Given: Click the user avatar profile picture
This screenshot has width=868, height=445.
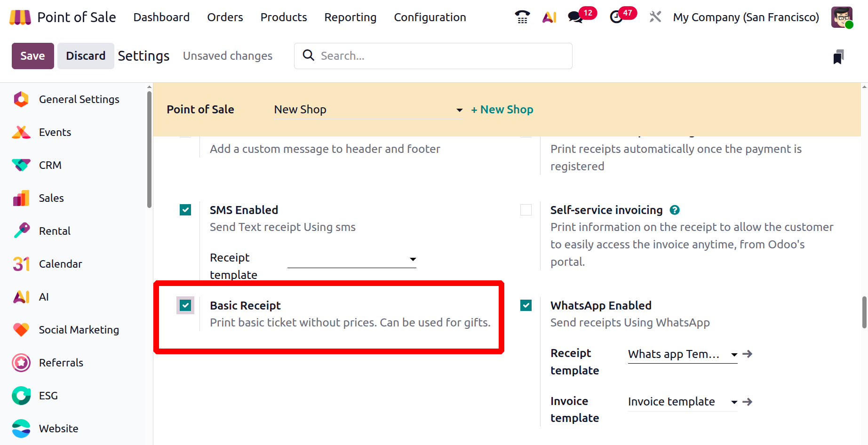Looking at the screenshot, I should [842, 17].
